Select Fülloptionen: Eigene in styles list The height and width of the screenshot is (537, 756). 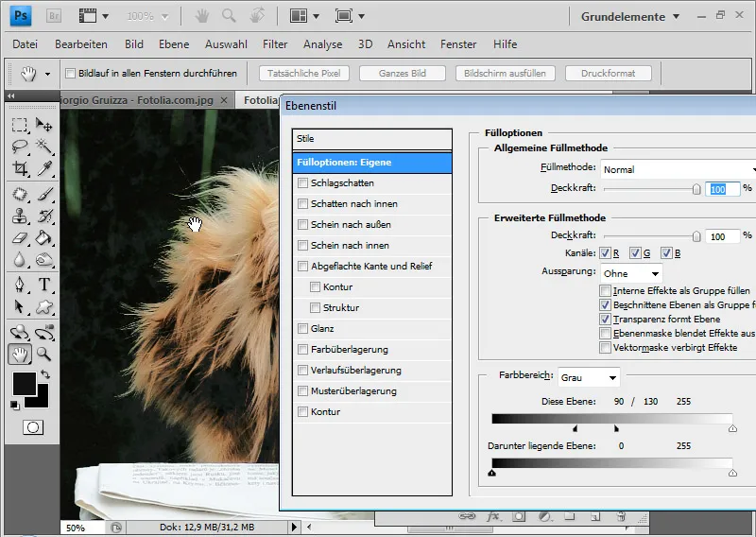tap(372, 163)
